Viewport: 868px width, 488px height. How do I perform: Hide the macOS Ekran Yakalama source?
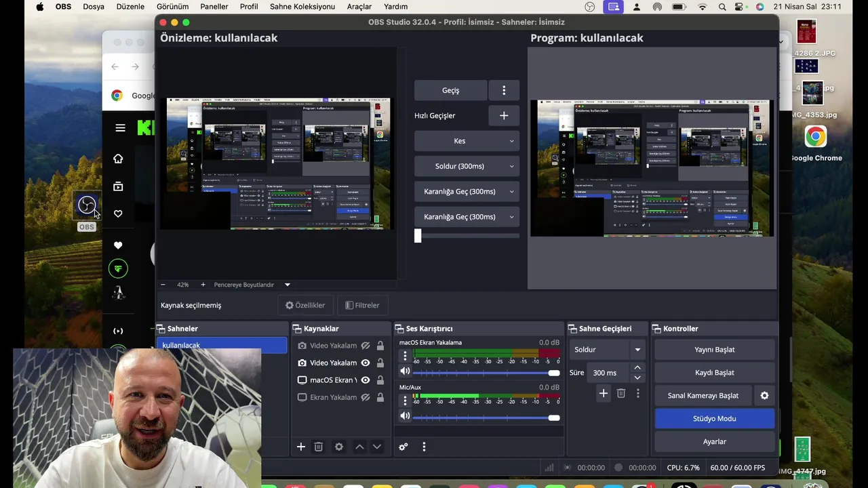click(366, 380)
